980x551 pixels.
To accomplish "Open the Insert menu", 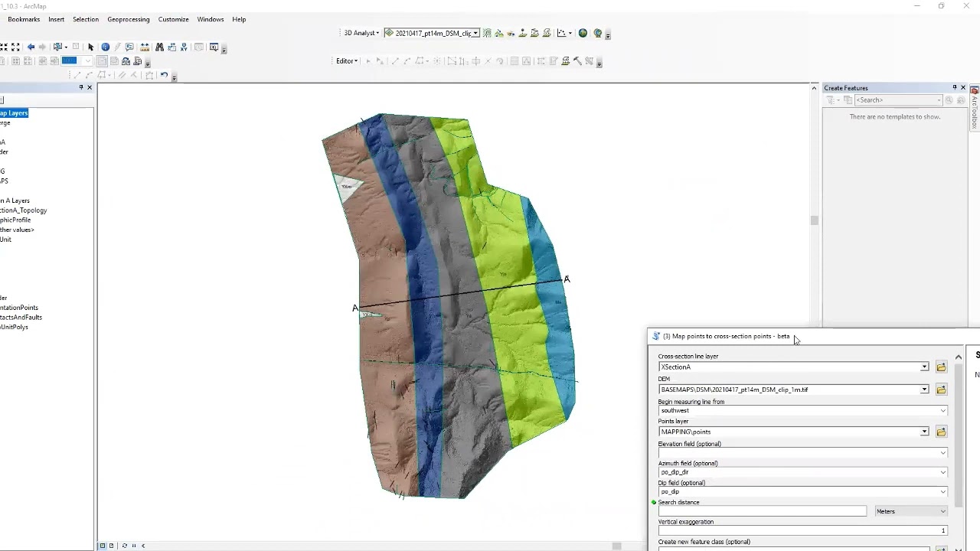I will tap(57, 19).
